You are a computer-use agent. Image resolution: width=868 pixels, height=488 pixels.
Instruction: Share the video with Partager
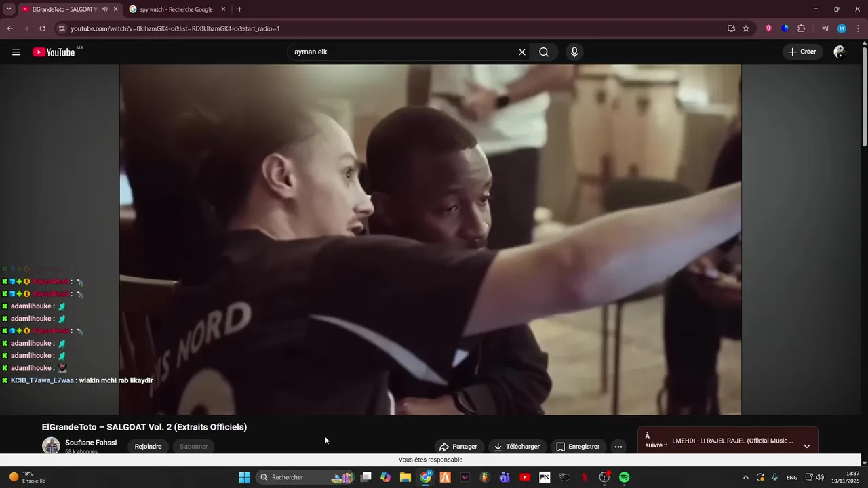tap(458, 447)
